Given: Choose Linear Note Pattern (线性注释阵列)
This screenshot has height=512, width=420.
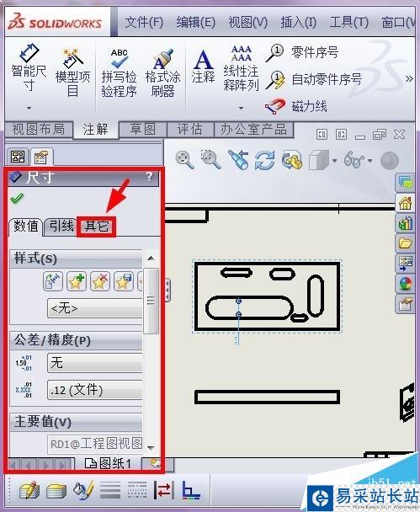Looking at the screenshot, I should [x=241, y=68].
